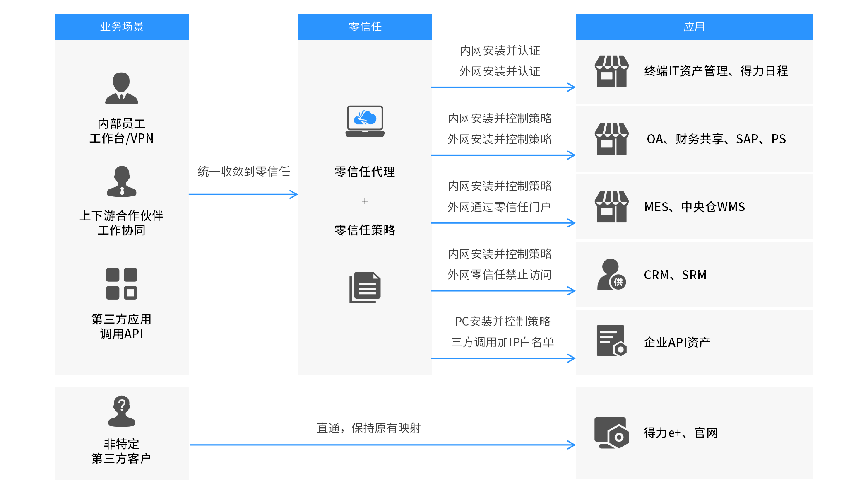The image size is (868, 503).
Task: Click the upstream/downstream partner person icon
Action: [121, 181]
